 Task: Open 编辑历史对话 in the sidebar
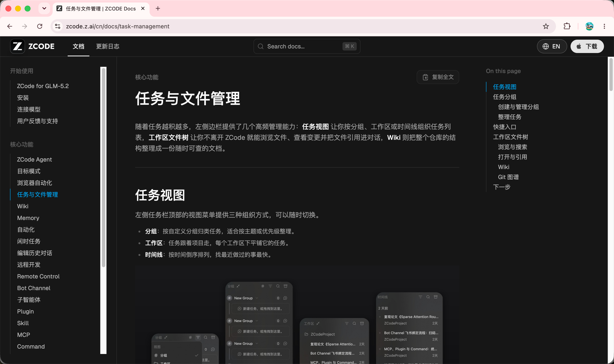[x=35, y=253]
